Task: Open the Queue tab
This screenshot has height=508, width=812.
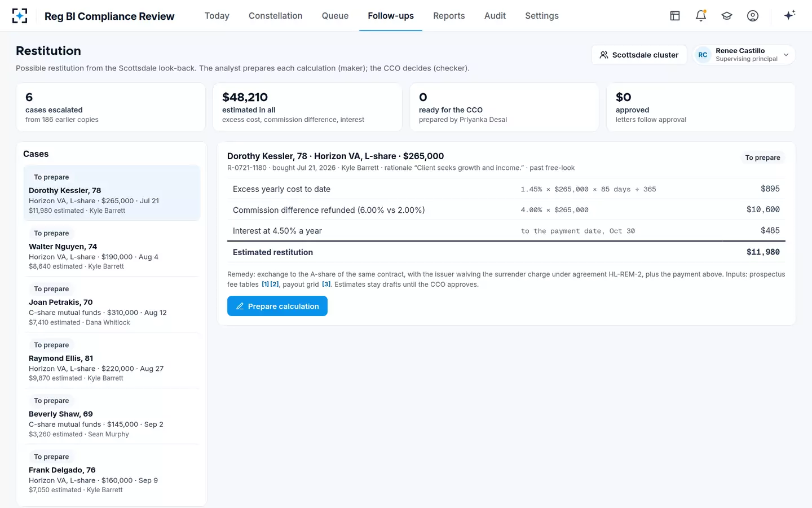Action: click(x=335, y=16)
